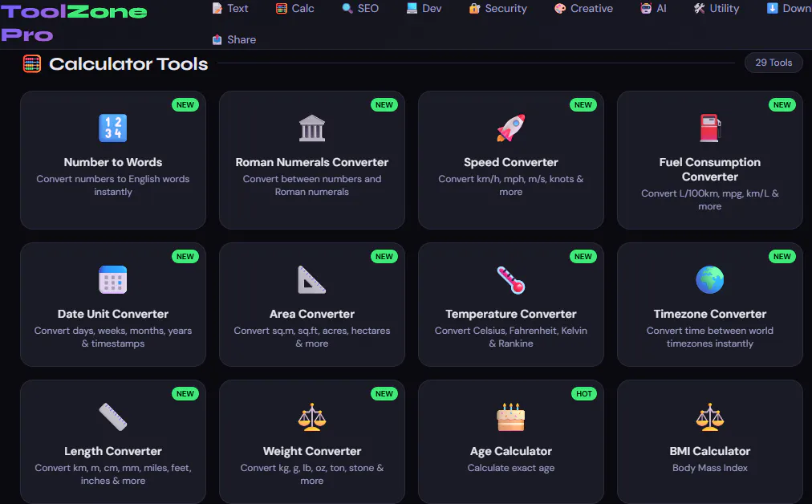Click the Number to Words 1234 icon

113,128
